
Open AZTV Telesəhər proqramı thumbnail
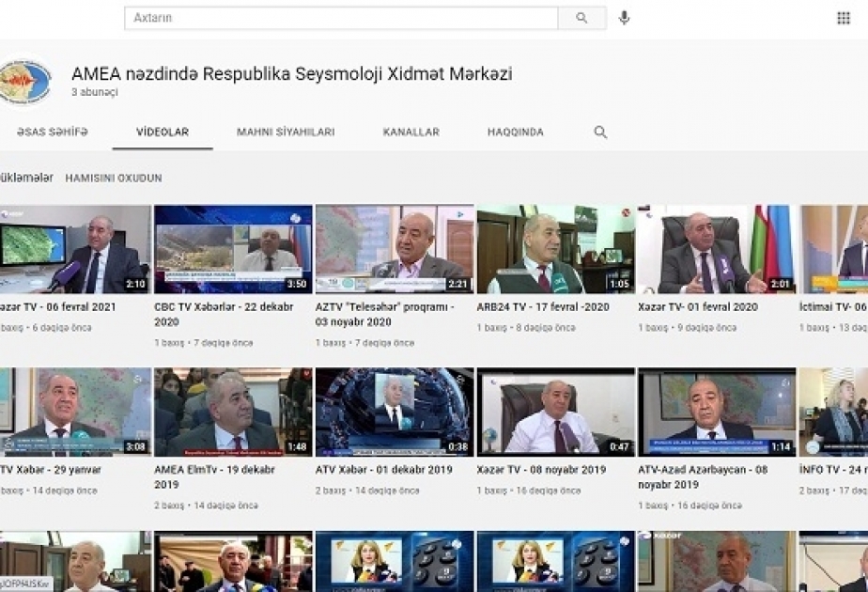coord(395,249)
